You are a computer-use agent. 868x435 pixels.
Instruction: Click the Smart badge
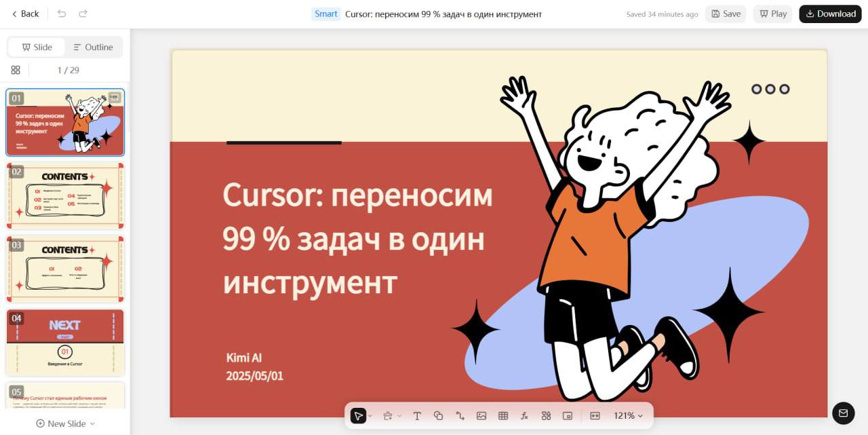point(326,14)
